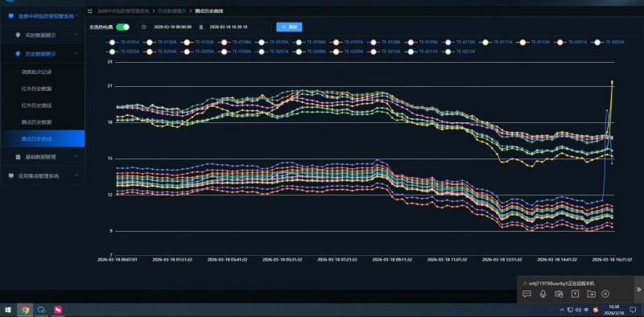This screenshot has height=317, width=644.
Task: Expand the 基础数据管理 submenu
Action: [43, 157]
